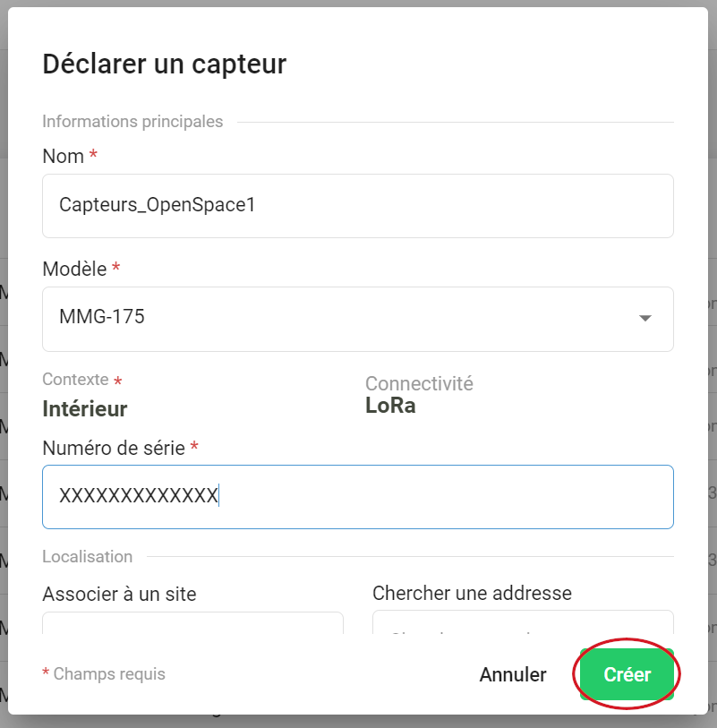Image resolution: width=717 pixels, height=728 pixels.
Task: Click the Modèle field label
Action: (x=74, y=269)
